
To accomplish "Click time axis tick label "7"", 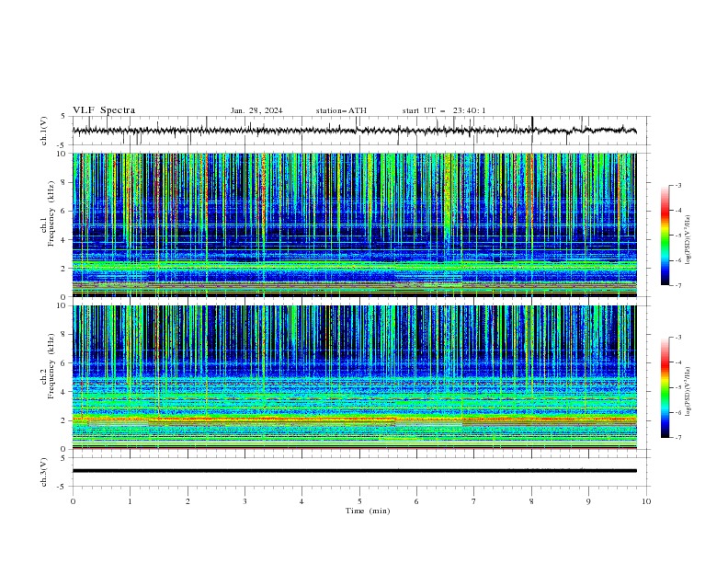I will click(x=474, y=501).
